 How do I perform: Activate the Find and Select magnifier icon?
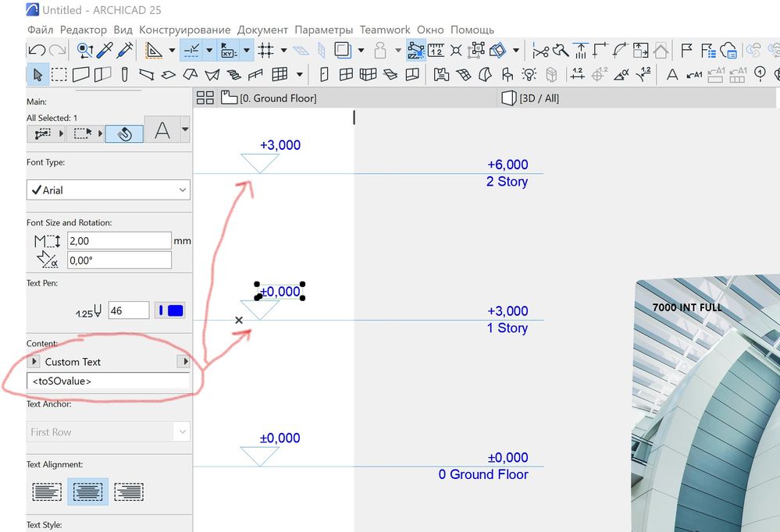pyautogui.click(x=85, y=50)
